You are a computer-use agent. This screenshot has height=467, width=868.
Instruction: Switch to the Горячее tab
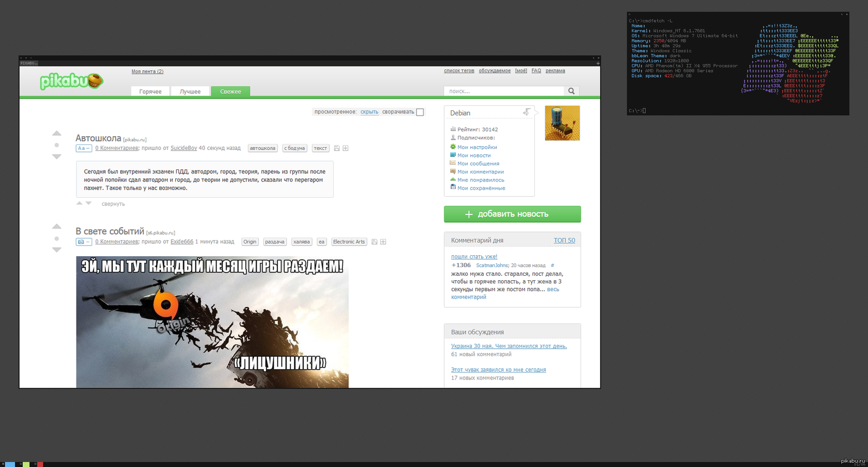click(150, 91)
